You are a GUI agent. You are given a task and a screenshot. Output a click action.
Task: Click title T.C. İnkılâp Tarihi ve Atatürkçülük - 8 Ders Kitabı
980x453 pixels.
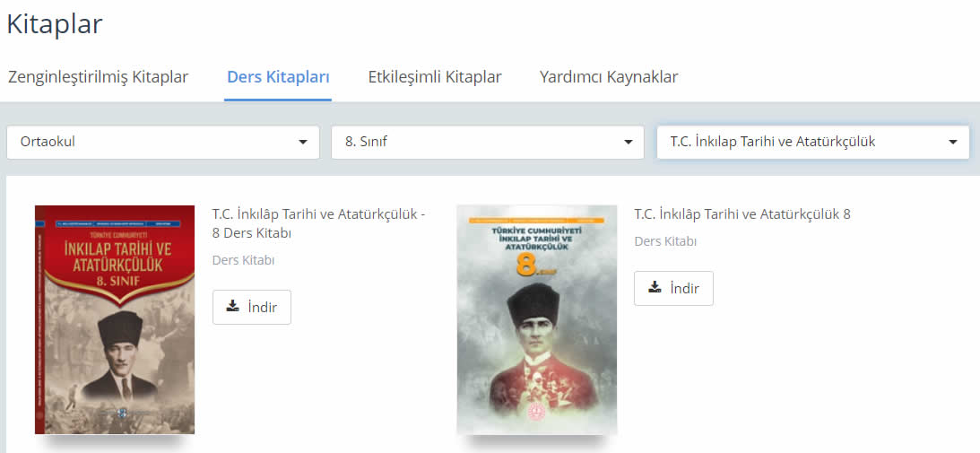(319, 223)
